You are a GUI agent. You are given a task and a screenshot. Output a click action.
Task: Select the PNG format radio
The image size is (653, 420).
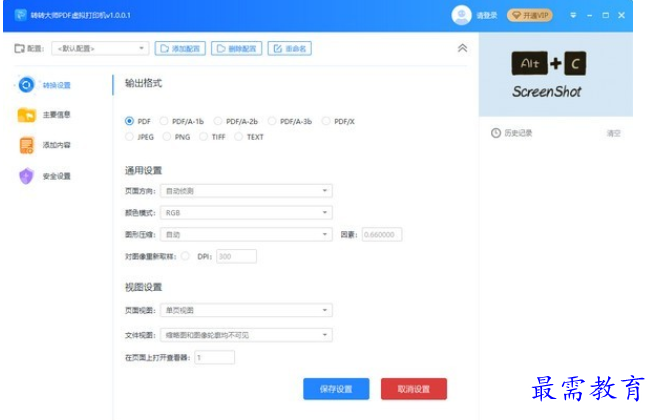pyautogui.click(x=167, y=137)
